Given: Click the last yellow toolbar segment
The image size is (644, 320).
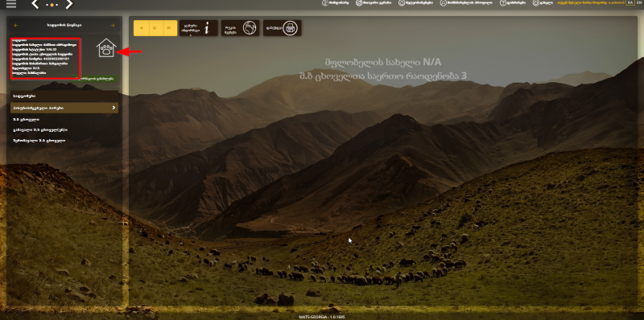Looking at the screenshot, I should pyautogui.click(x=170, y=28).
